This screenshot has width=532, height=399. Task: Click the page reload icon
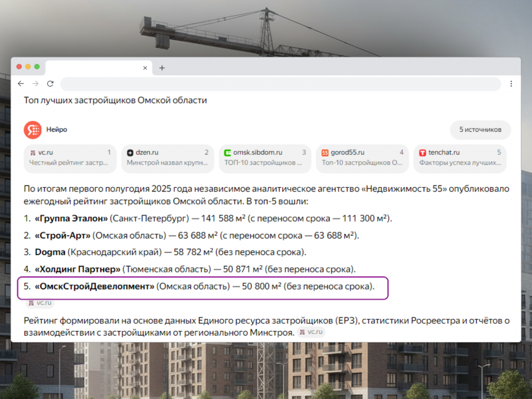pyautogui.click(x=51, y=84)
